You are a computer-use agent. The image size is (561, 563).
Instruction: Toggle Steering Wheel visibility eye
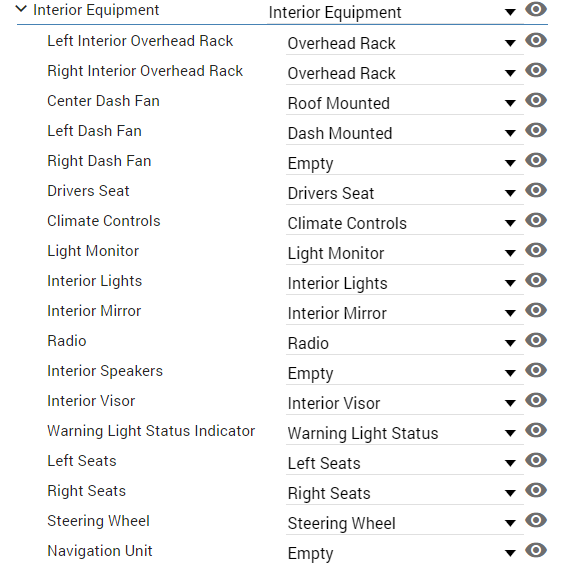[536, 520]
